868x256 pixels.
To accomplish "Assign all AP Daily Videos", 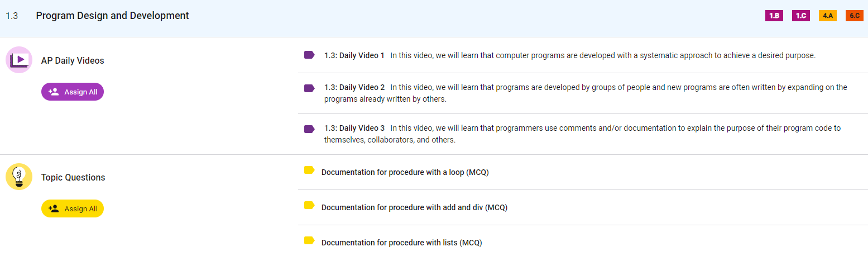I will [73, 92].
